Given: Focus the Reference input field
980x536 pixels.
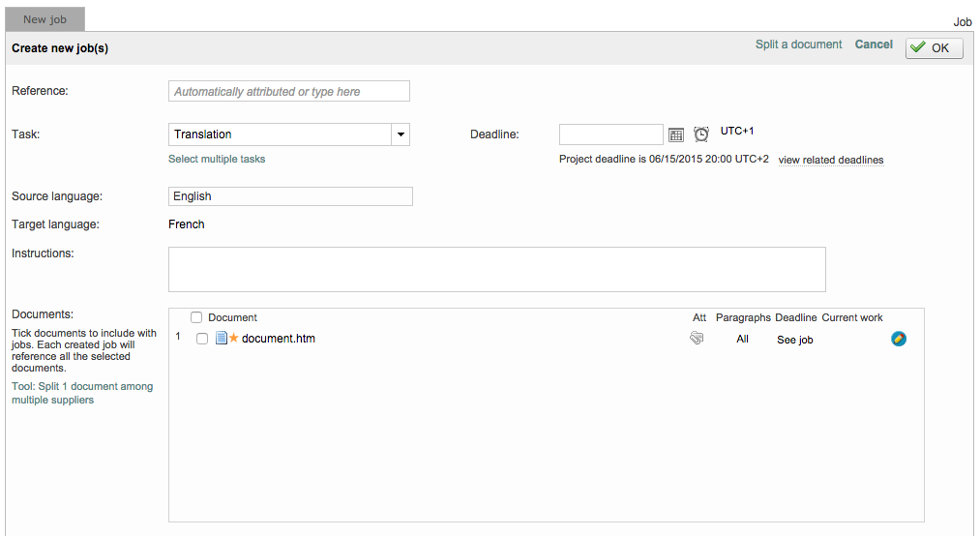Looking at the screenshot, I should pos(289,91).
